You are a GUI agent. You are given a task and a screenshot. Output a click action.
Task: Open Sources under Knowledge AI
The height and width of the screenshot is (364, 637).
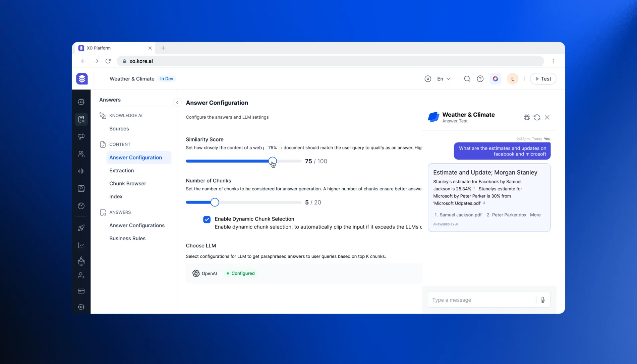[x=119, y=129]
